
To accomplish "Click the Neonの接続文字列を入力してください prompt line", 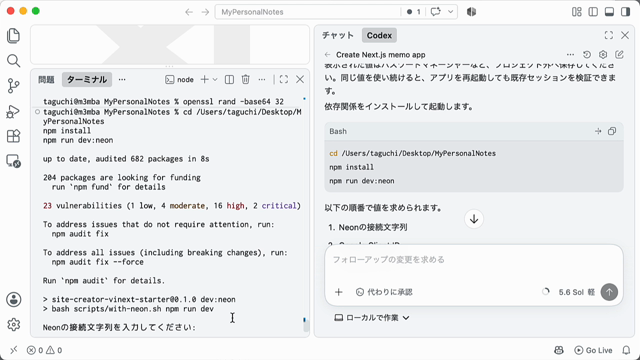I will click(x=119, y=327).
